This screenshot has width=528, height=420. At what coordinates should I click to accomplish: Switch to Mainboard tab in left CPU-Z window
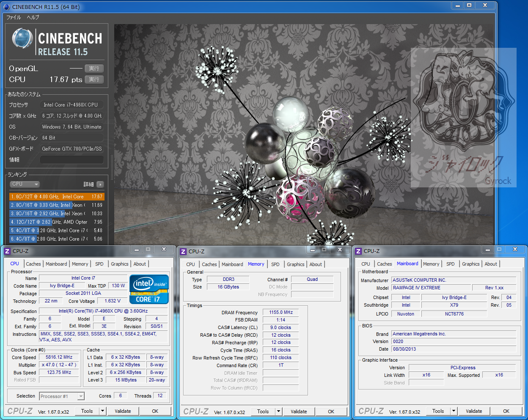(x=56, y=264)
